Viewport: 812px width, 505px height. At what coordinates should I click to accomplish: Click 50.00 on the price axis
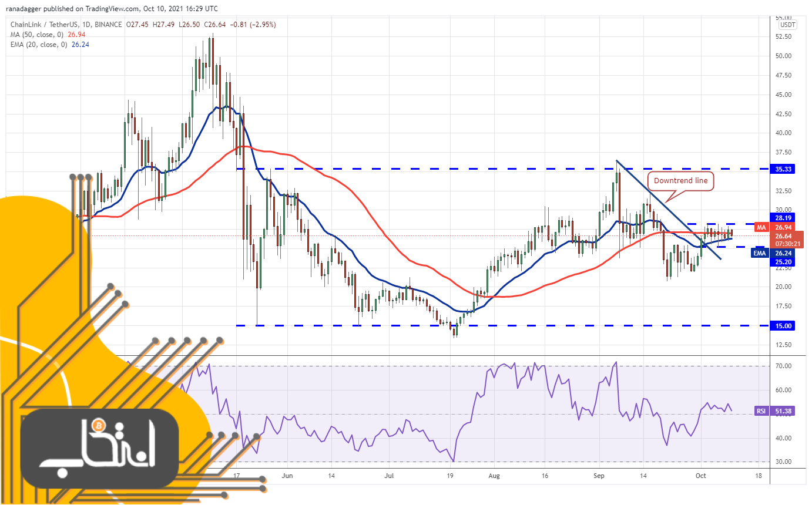(x=784, y=56)
